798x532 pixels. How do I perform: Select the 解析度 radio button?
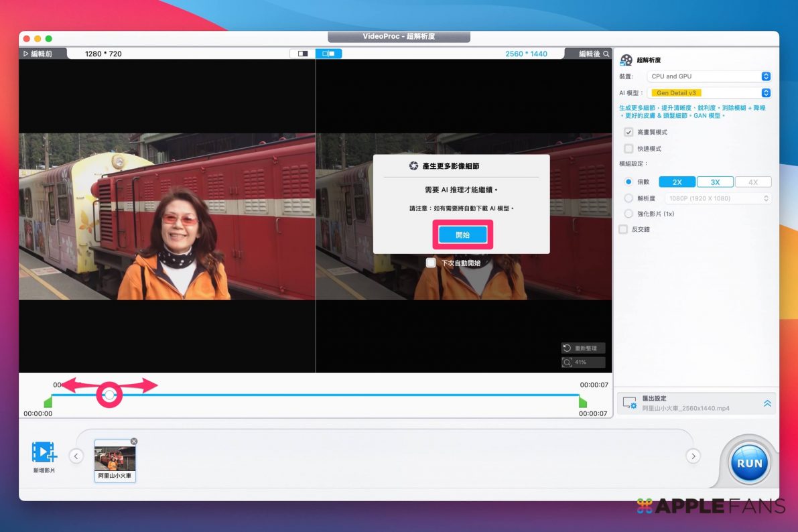[x=628, y=198]
